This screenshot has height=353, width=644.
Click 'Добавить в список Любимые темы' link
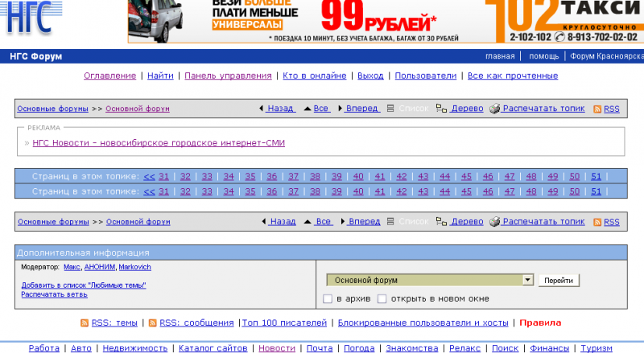84,285
